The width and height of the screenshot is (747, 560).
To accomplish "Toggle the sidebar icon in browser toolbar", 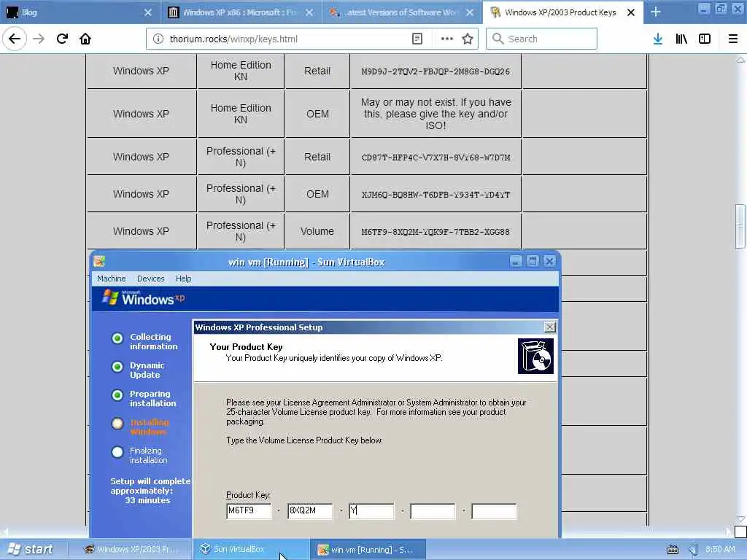I will coord(705,39).
